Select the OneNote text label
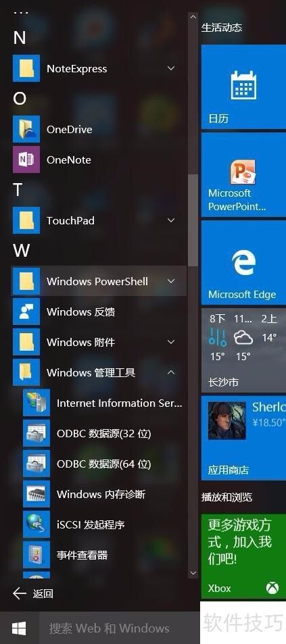 click(x=69, y=159)
